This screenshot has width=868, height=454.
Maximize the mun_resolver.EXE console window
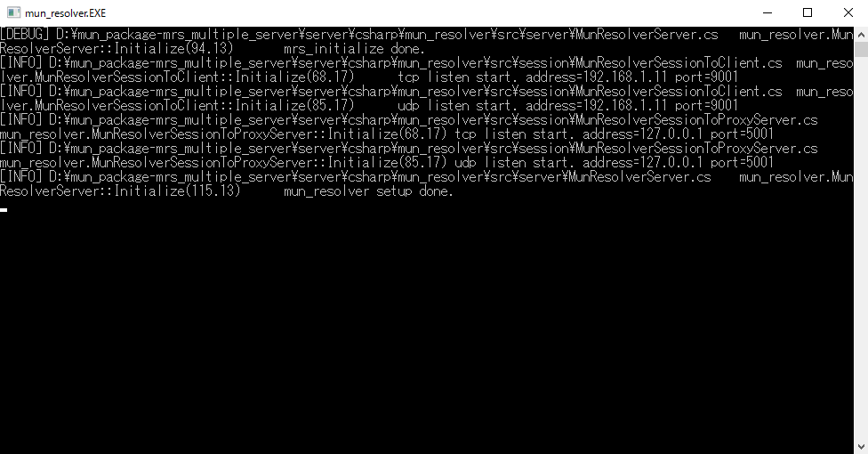click(808, 12)
